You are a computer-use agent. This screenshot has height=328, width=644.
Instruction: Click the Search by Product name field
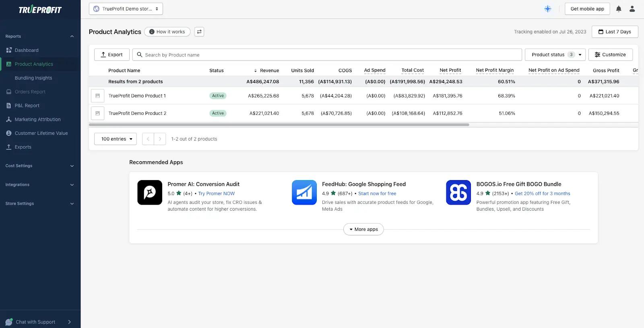327,55
